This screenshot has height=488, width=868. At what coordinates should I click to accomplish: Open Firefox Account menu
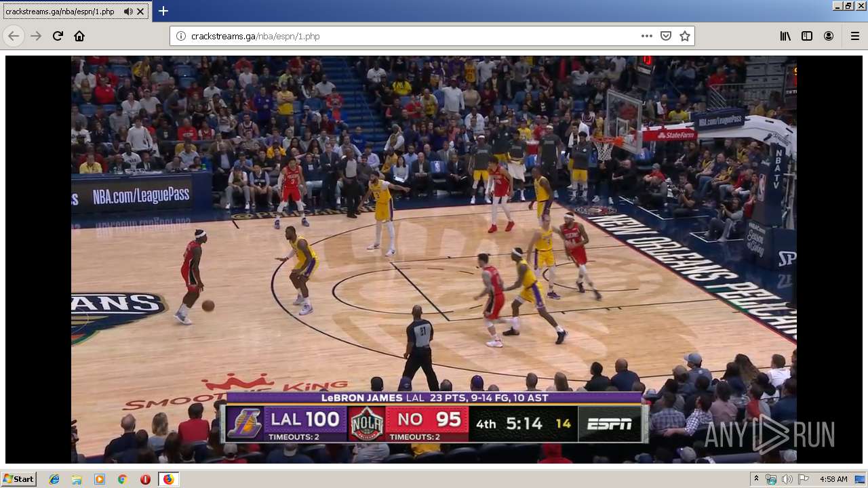(829, 36)
